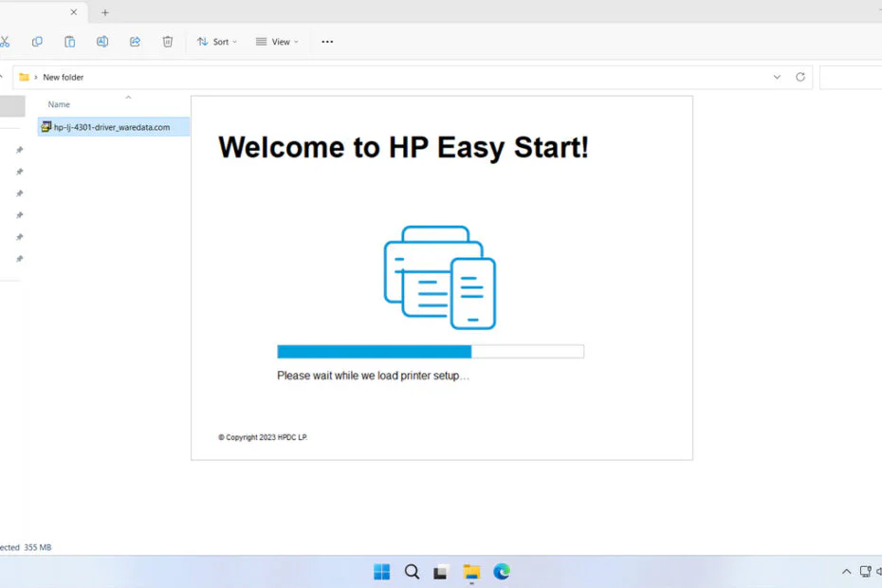Click the Share icon
Viewport: 882px width, 588px height.
click(x=135, y=42)
